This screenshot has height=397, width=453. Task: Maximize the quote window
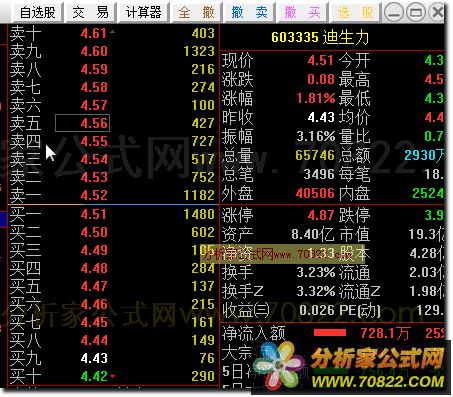point(416,12)
